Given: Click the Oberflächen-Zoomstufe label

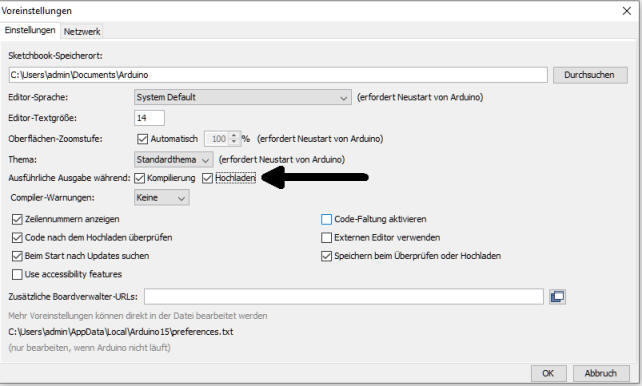Looking at the screenshot, I should [55, 139].
